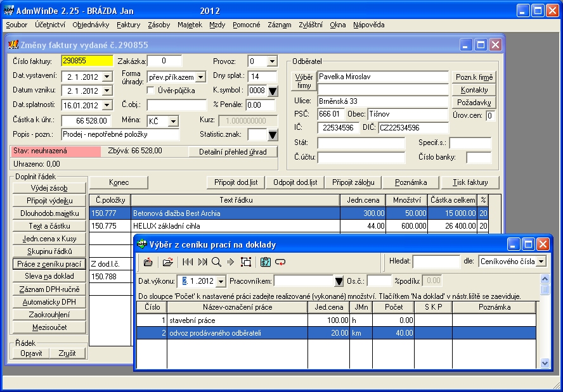Image resolution: width=563 pixels, height=392 pixels.
Task: Open Pracovníkem black arrow picker
Action: [x=339, y=281]
